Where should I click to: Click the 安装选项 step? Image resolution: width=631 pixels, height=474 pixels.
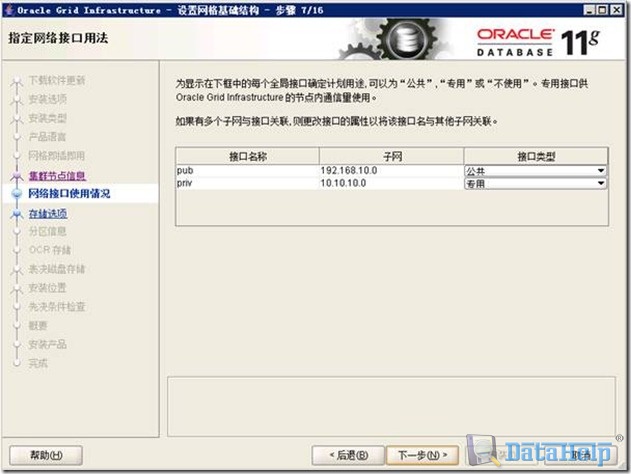click(x=47, y=99)
